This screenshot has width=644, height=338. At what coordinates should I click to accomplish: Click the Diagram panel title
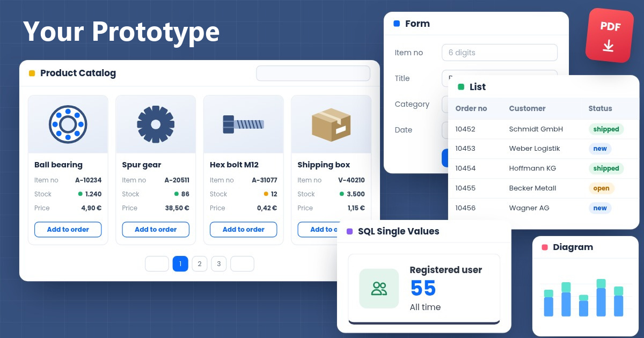click(x=573, y=247)
